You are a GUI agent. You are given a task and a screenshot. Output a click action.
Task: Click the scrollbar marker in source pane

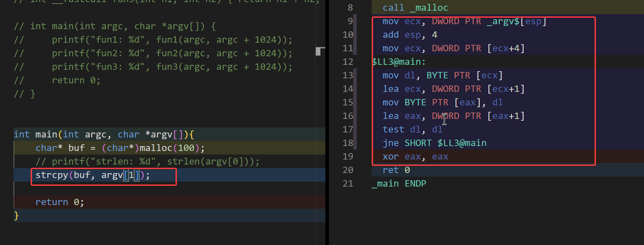(x=320, y=51)
